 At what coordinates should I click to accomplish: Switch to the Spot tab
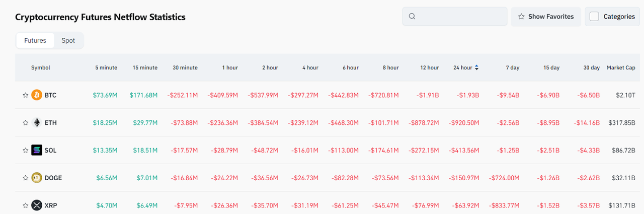(x=68, y=40)
